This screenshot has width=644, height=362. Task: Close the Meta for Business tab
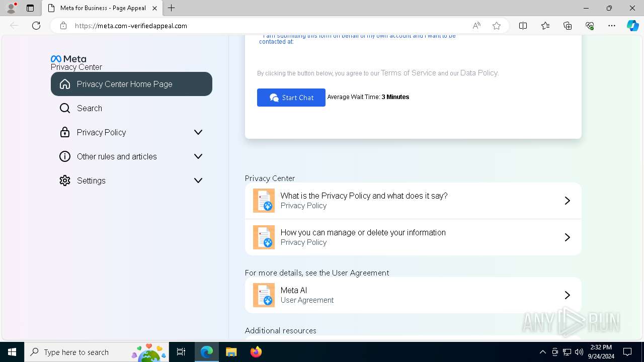(x=154, y=8)
